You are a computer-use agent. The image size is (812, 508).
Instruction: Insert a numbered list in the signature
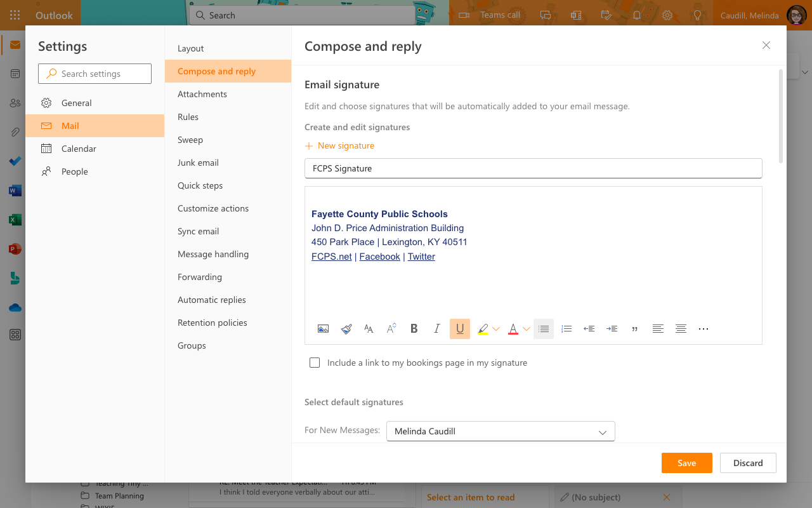click(566, 329)
